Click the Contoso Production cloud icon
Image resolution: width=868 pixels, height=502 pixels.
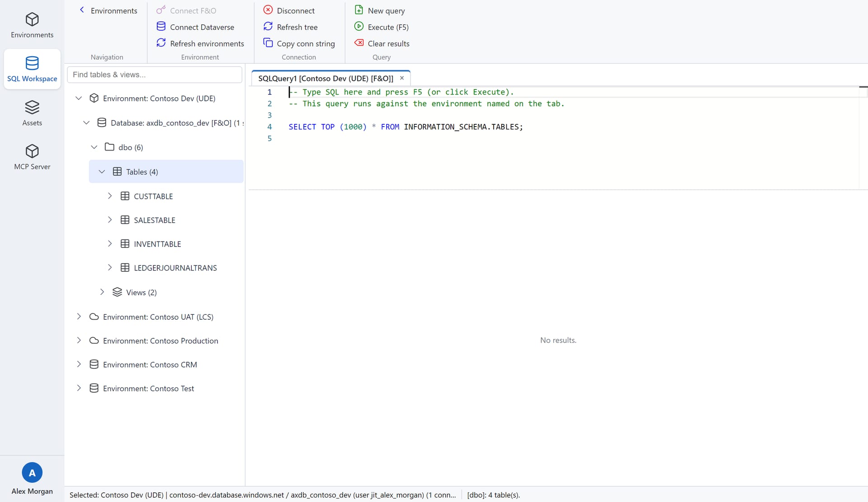pos(94,341)
